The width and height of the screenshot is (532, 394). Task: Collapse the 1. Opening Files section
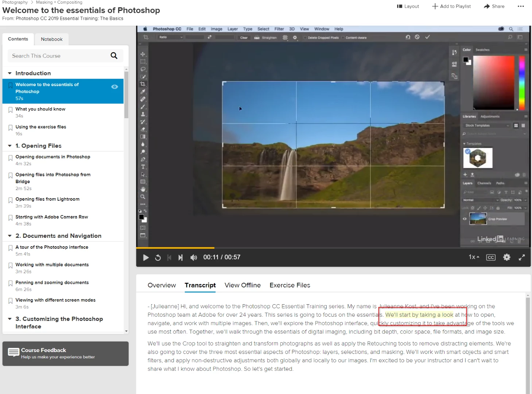tap(10, 146)
